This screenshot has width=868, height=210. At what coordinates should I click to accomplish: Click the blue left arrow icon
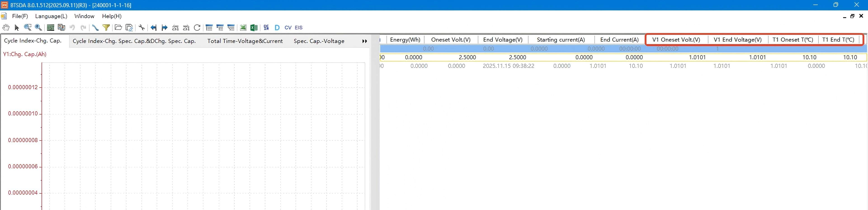point(153,28)
